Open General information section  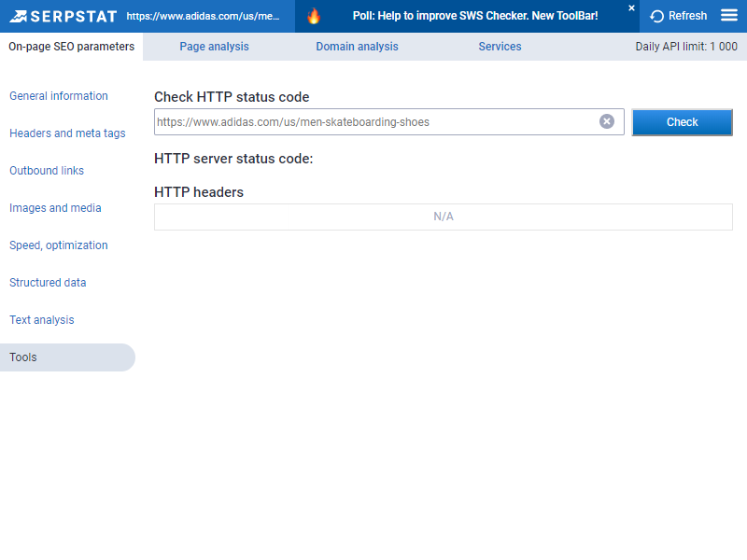(59, 96)
